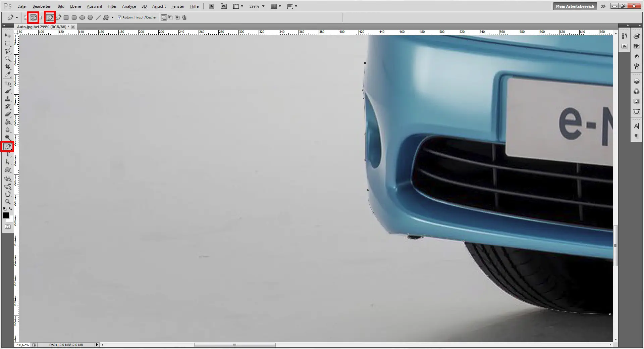Select the Pen tool in the toolbar
The height and width of the screenshot is (349, 644).
tap(8, 147)
